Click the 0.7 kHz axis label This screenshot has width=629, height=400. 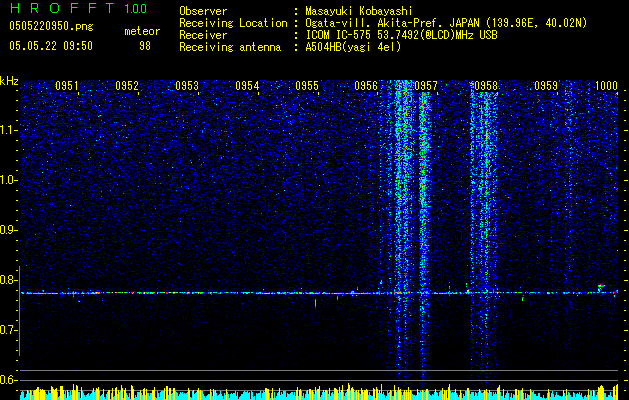pyautogui.click(x=8, y=330)
